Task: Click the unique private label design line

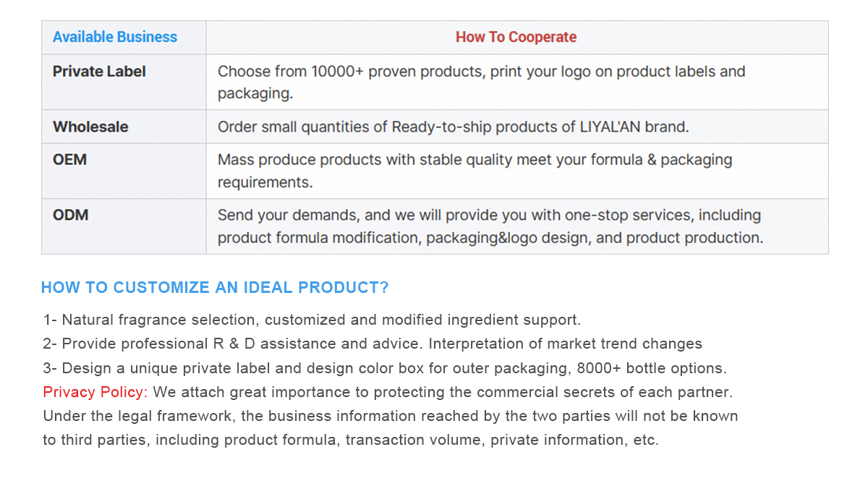Action: pyautogui.click(x=385, y=368)
